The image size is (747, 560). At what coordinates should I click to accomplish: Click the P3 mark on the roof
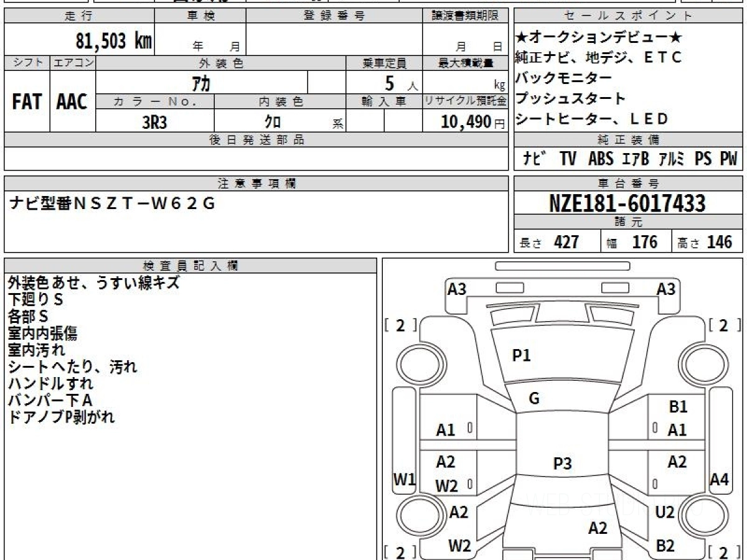click(x=562, y=463)
